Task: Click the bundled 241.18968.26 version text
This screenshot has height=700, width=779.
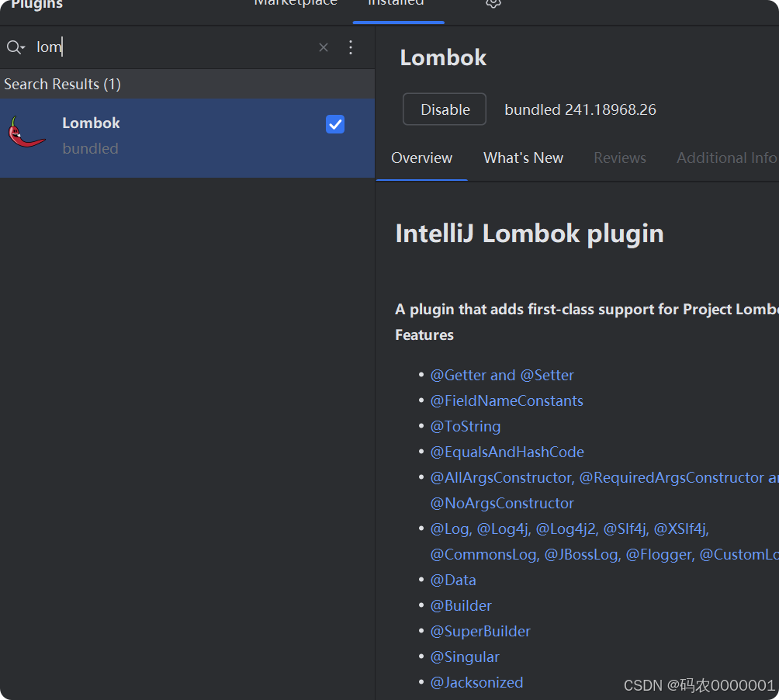Action: coord(580,109)
